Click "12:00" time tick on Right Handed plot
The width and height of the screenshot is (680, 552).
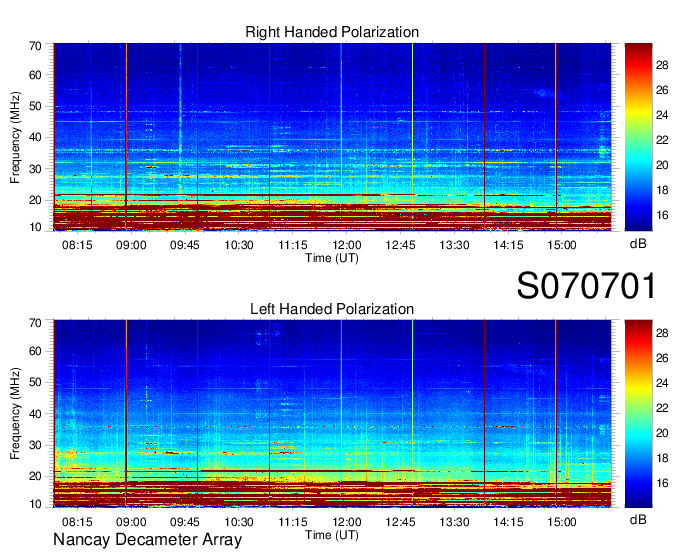(347, 245)
